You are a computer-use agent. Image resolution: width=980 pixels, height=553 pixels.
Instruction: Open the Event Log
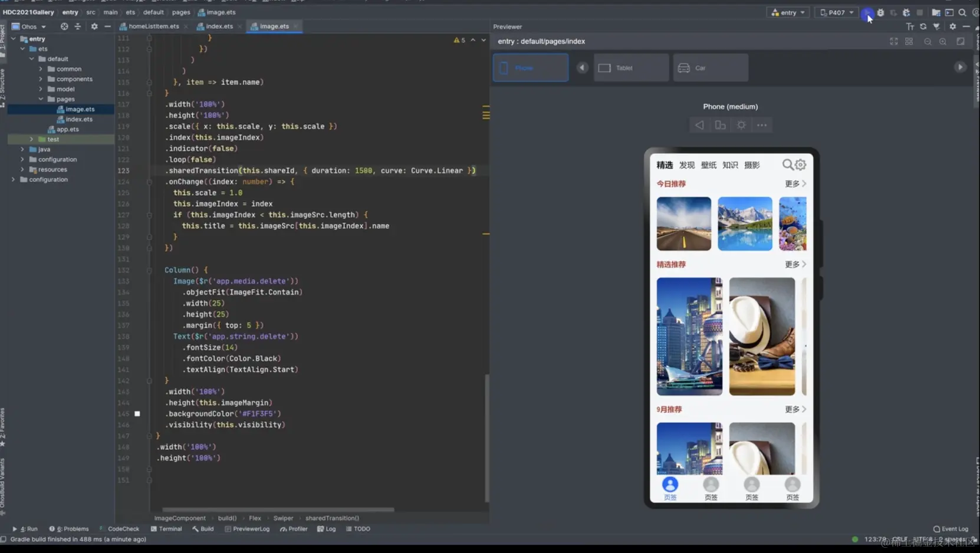951,529
